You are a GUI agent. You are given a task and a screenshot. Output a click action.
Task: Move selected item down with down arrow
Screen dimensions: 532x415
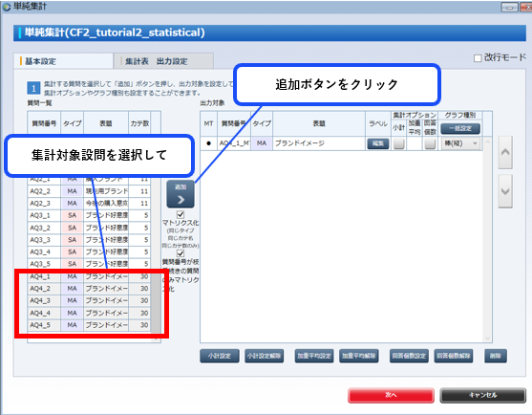coord(505,191)
